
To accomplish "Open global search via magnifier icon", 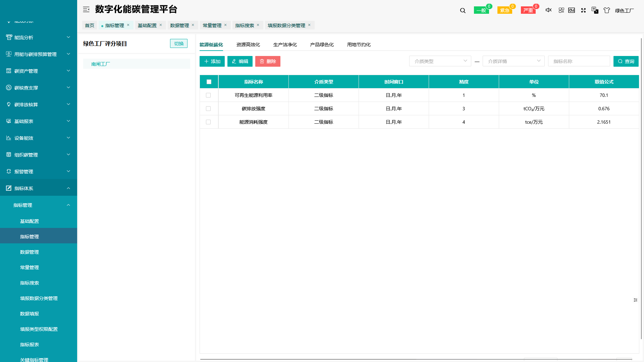I will pos(463,10).
